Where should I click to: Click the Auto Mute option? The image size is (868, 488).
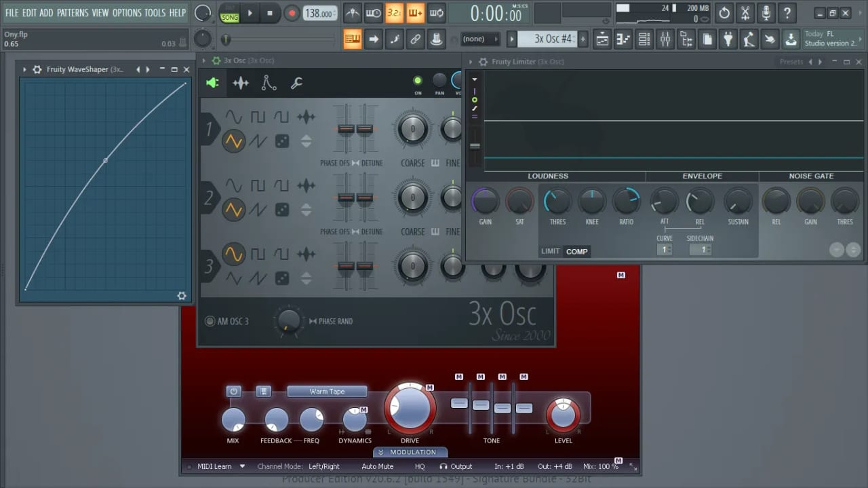coord(378,466)
